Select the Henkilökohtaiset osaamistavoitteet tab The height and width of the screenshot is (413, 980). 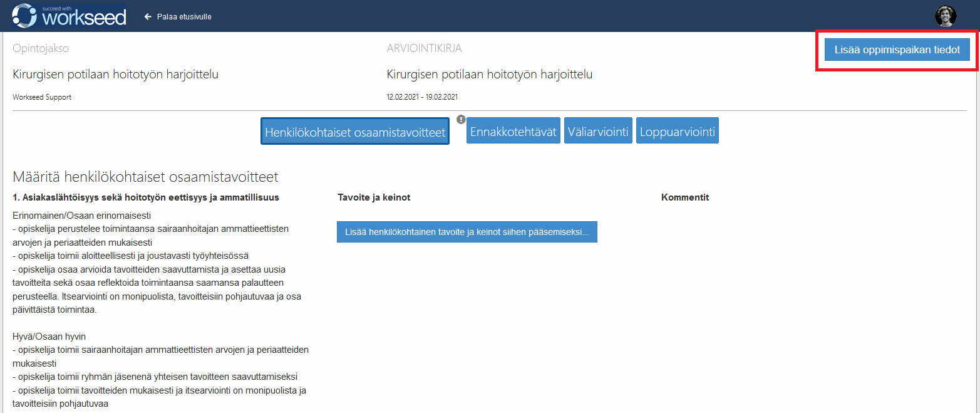point(354,130)
